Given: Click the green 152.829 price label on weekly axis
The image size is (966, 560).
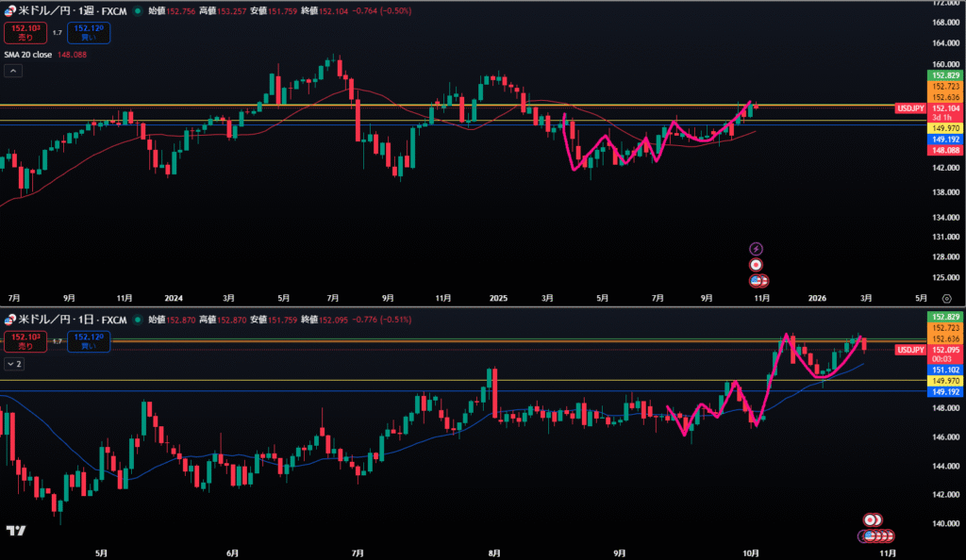Looking at the screenshot, I should click(x=945, y=75).
